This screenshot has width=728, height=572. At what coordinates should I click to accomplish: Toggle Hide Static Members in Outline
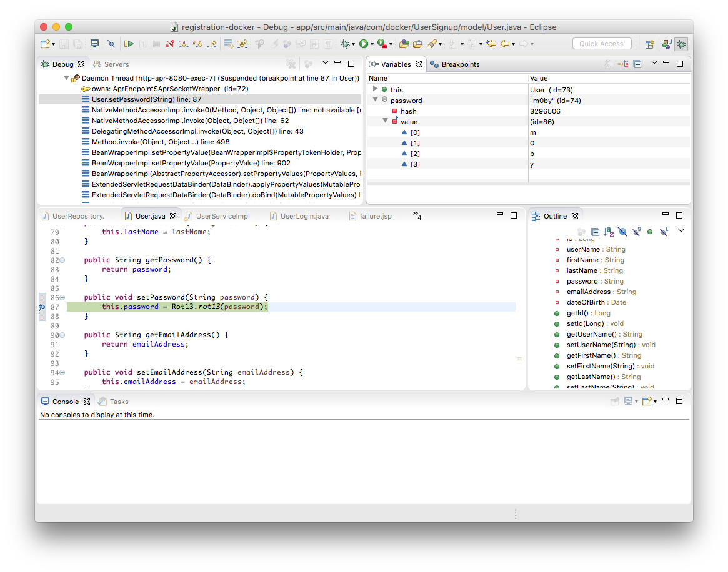pyautogui.click(x=636, y=232)
